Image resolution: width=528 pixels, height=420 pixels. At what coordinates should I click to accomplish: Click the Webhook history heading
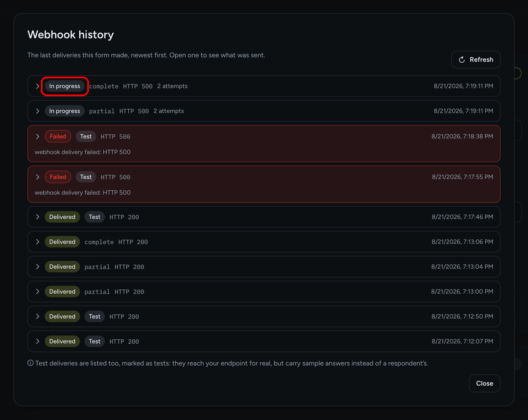coord(70,35)
